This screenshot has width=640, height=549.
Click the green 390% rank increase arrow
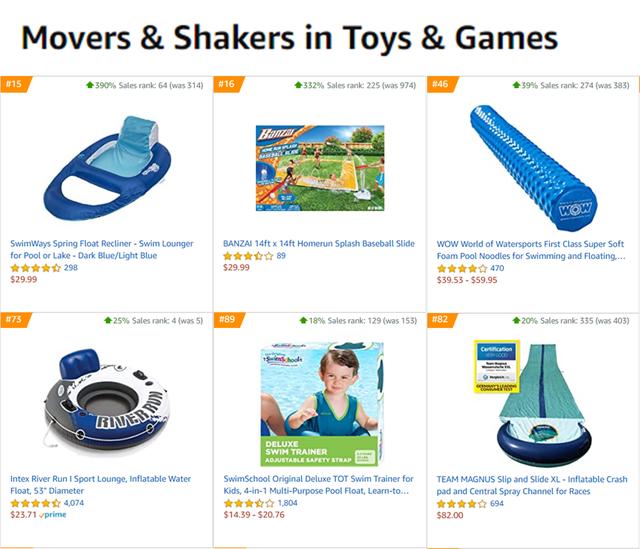90,85
